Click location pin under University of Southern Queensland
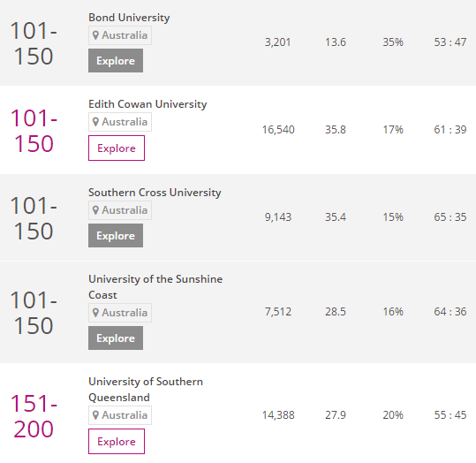Image resolution: width=476 pixels, height=463 pixels. coord(95,415)
